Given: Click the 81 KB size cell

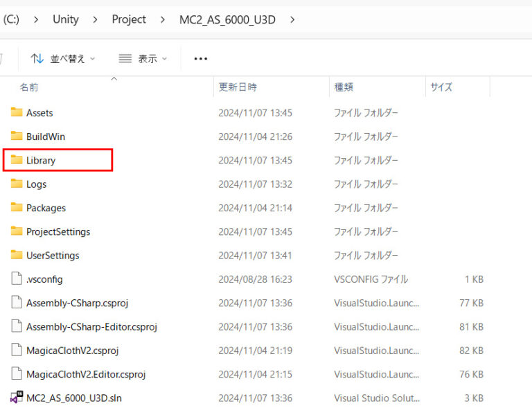Looking at the screenshot, I should coord(471,326).
